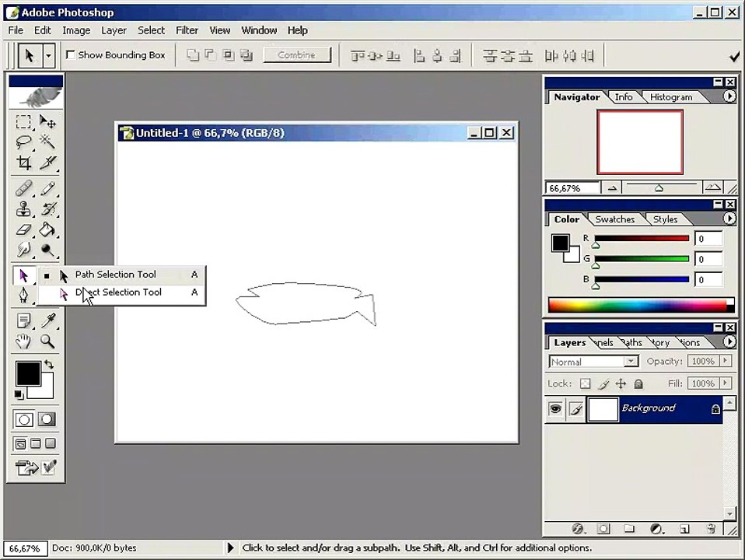The image size is (745, 560).
Task: Select the Eyedropper tool
Action: click(x=47, y=321)
